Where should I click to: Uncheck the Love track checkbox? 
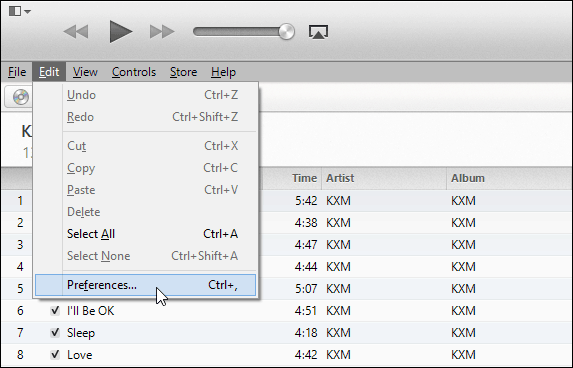pyautogui.click(x=55, y=355)
